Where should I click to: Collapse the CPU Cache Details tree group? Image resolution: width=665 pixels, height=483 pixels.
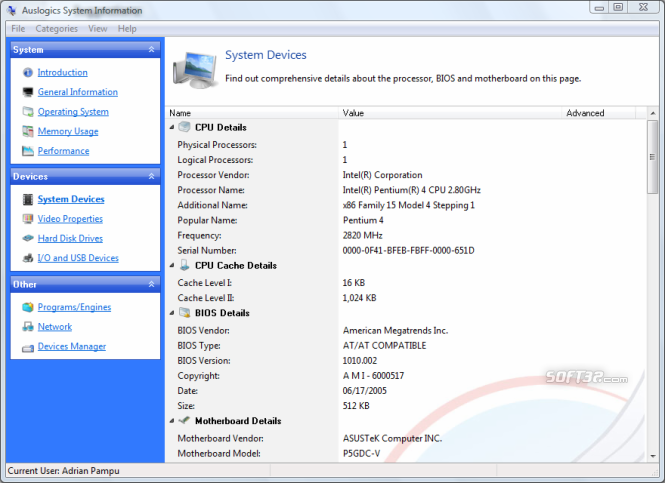pos(172,265)
